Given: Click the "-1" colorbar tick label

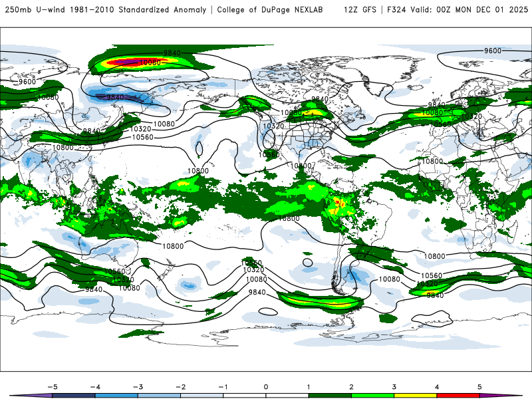Looking at the screenshot, I should (223, 387).
